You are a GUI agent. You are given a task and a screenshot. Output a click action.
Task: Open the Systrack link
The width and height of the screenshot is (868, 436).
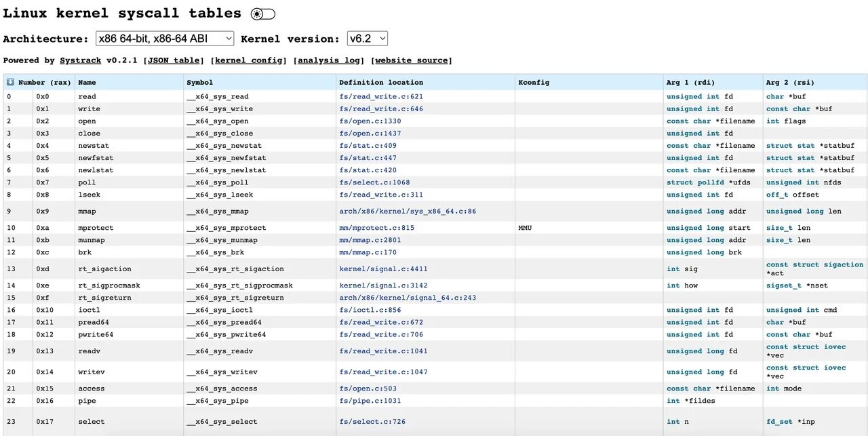[80, 60]
